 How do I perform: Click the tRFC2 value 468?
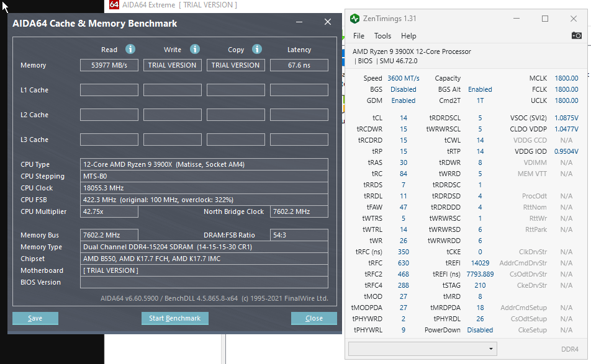pos(404,274)
